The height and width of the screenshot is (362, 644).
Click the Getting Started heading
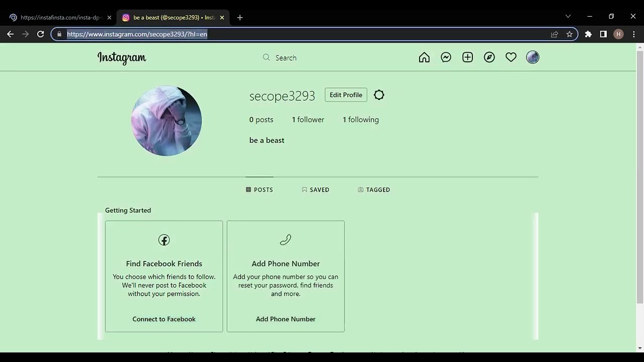pos(128,210)
